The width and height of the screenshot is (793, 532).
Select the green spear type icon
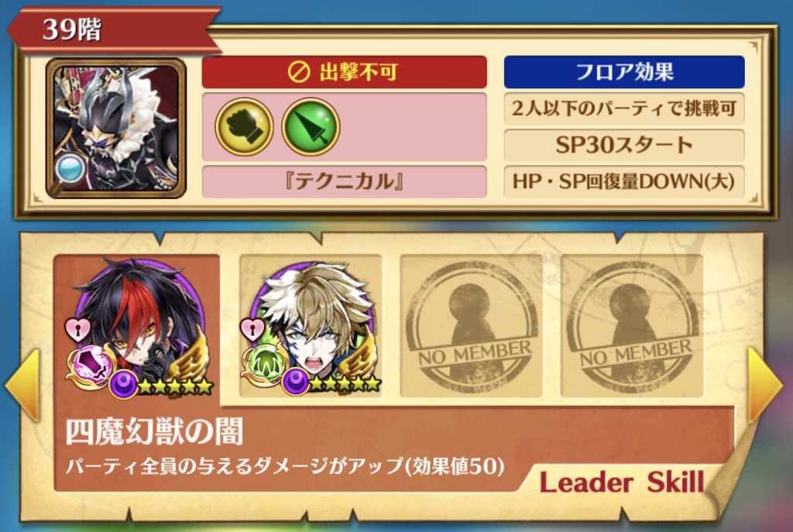tap(311, 126)
